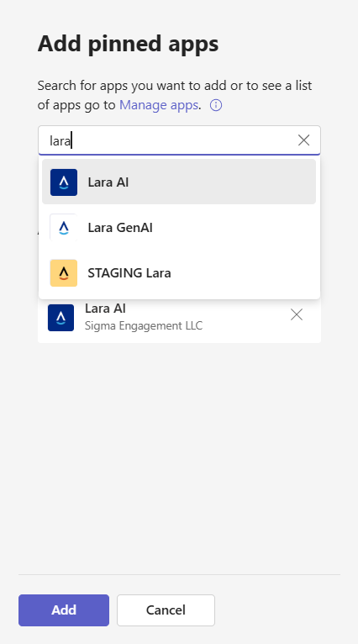Screen dimensions: 358x644
Task: Click the Lara AI icon in added apps list
Action: (61, 318)
